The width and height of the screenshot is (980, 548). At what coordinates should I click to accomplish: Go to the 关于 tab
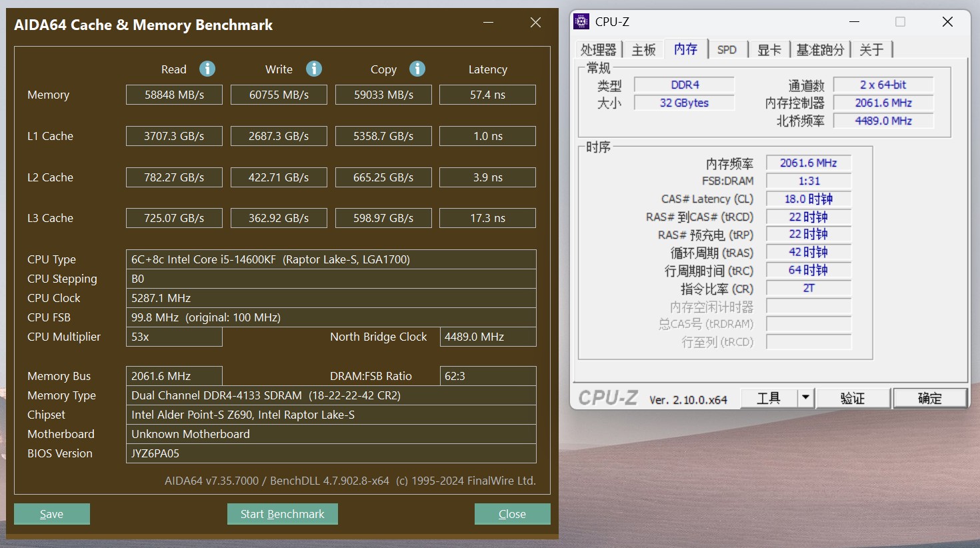pos(871,50)
